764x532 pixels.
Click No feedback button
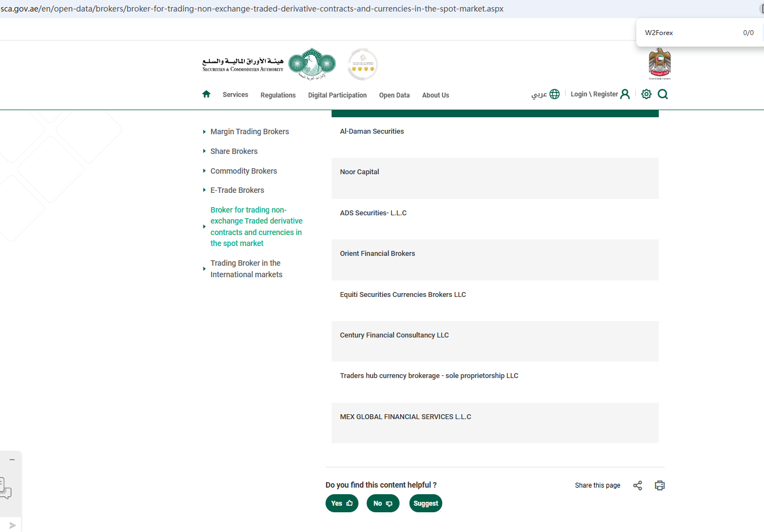pos(383,504)
